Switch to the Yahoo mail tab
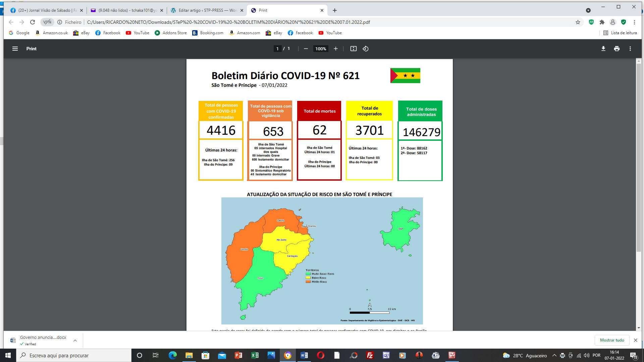Viewport: 644px width, 362px height. 127,10
